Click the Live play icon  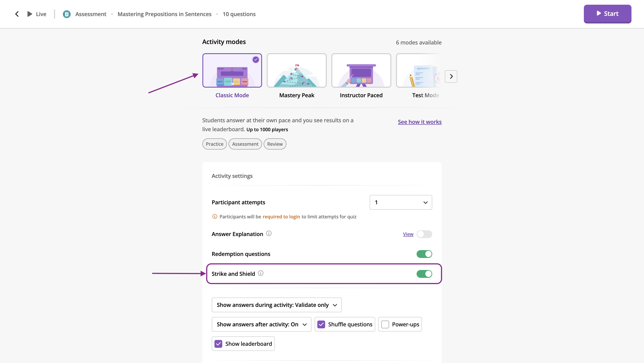30,14
